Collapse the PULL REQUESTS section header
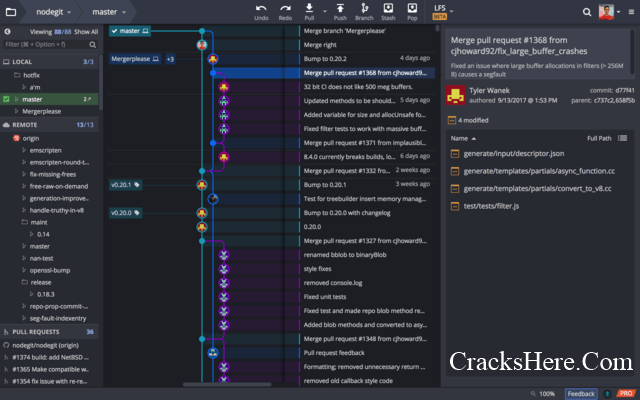Viewport: 640px width, 400px height. click(49, 332)
